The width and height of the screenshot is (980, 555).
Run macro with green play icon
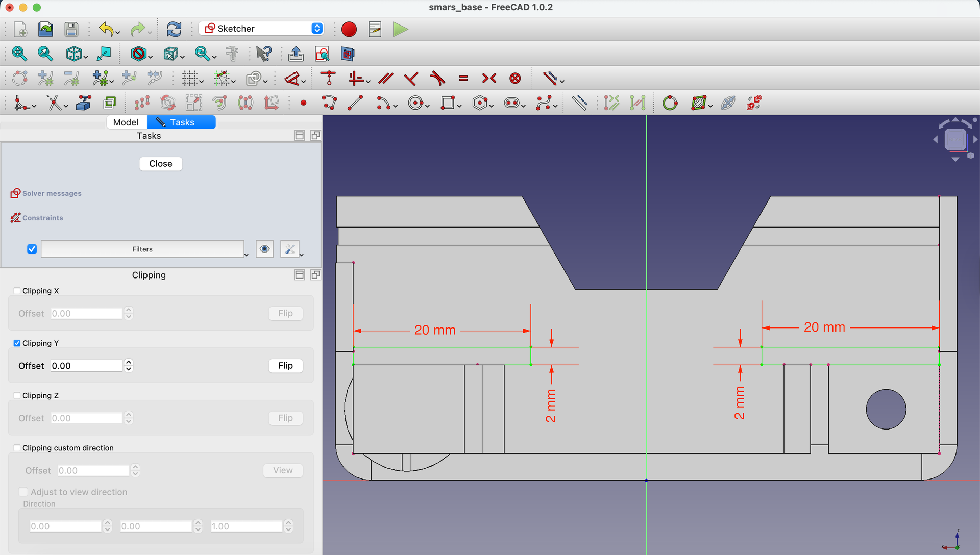[401, 29]
